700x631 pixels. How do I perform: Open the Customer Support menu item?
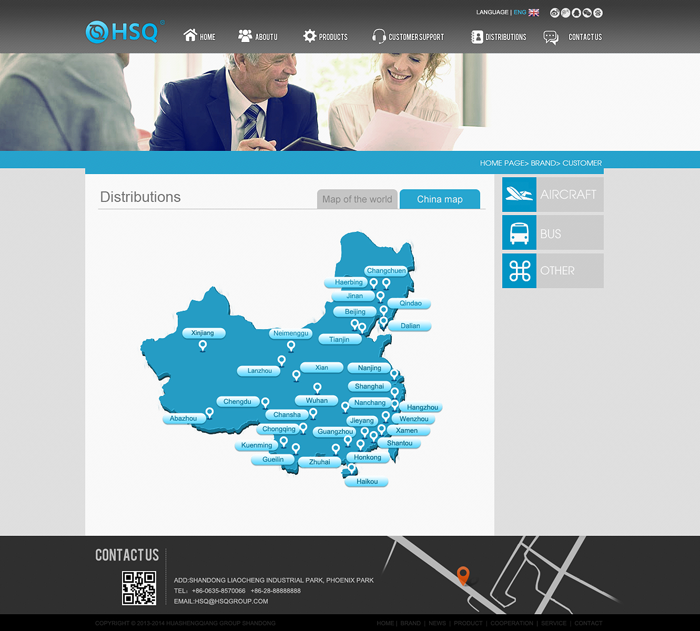pos(416,37)
